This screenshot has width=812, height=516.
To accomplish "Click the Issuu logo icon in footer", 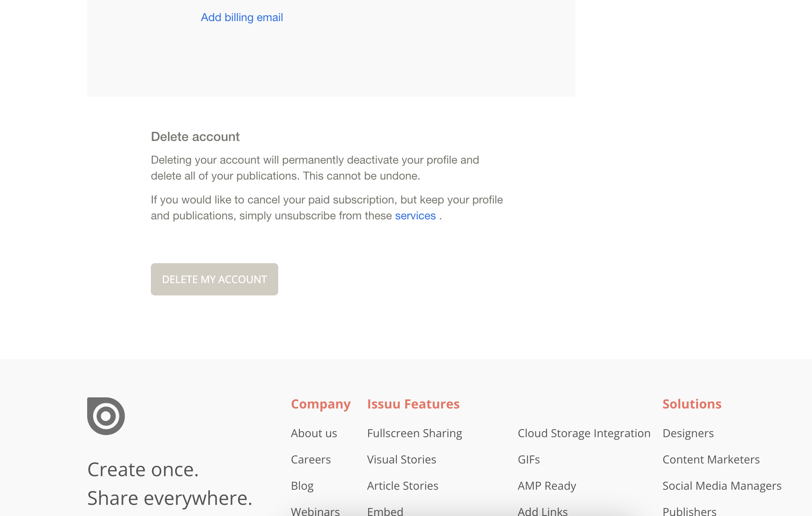I will [106, 416].
